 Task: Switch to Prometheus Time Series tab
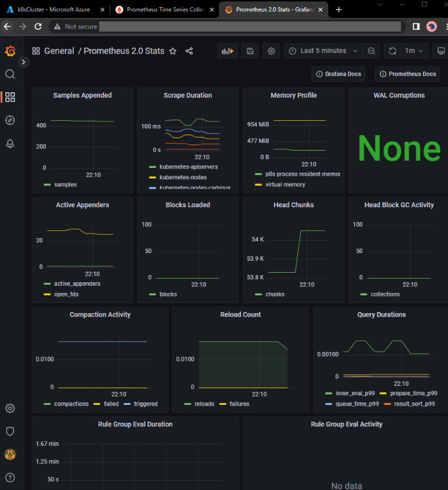(x=164, y=10)
